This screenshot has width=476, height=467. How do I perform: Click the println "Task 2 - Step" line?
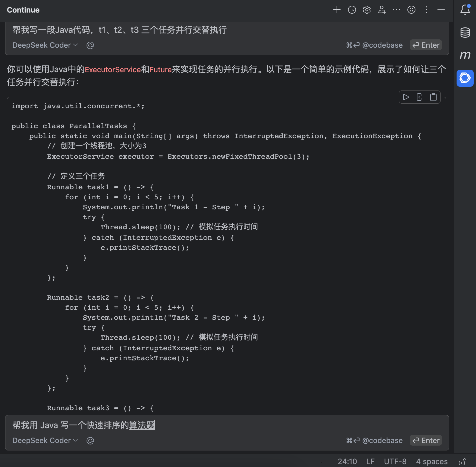point(174,317)
